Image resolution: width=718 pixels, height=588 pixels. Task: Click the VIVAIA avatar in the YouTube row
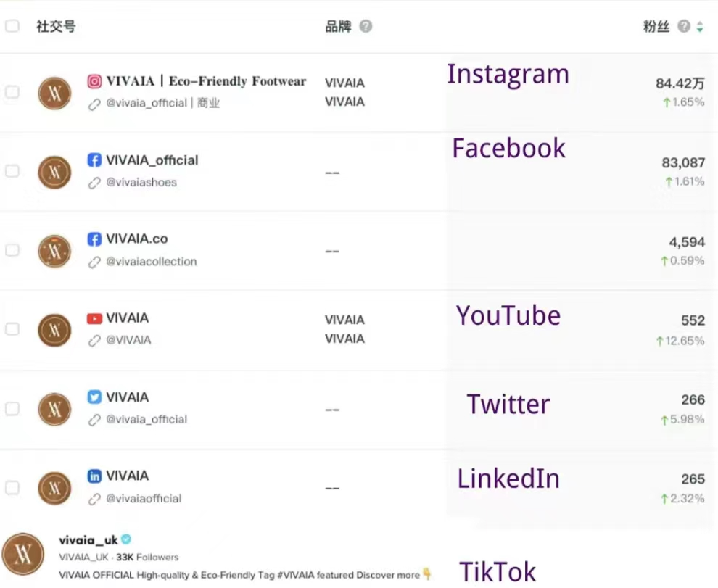(54, 330)
